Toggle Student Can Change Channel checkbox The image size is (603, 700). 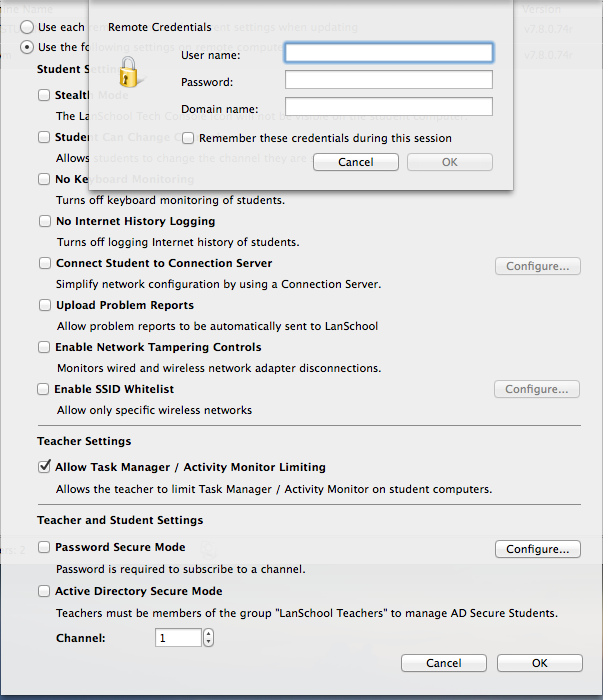tap(44, 137)
